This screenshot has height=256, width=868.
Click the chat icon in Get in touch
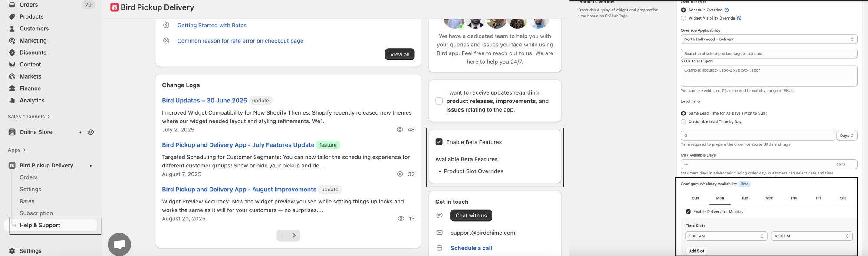[x=439, y=216]
